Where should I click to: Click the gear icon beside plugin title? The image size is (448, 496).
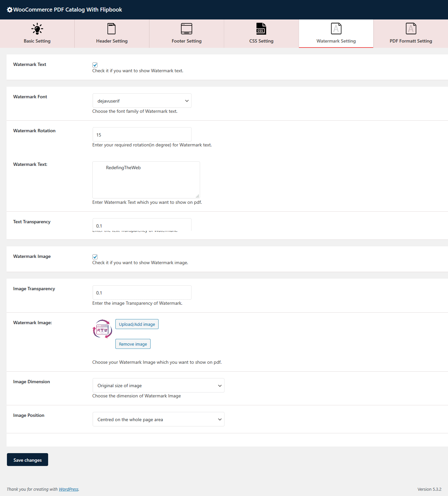click(x=10, y=10)
